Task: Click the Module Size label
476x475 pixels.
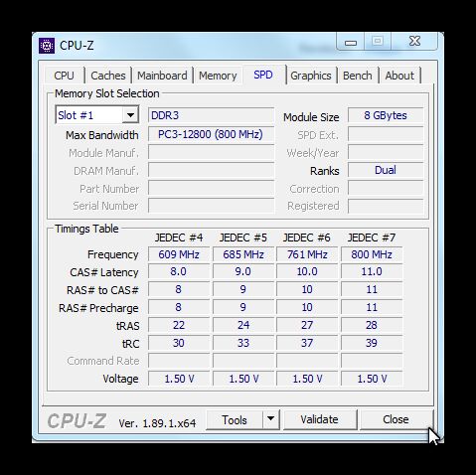Action: coord(311,117)
